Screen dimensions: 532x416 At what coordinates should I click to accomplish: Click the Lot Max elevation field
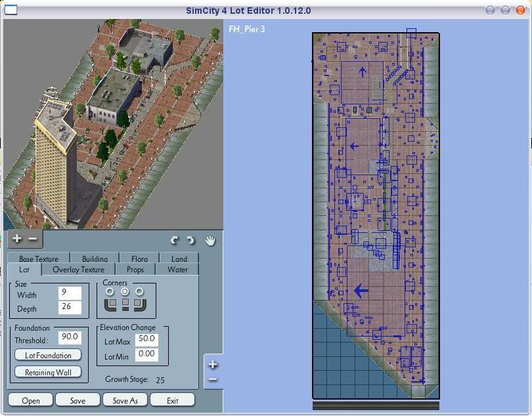point(146,340)
